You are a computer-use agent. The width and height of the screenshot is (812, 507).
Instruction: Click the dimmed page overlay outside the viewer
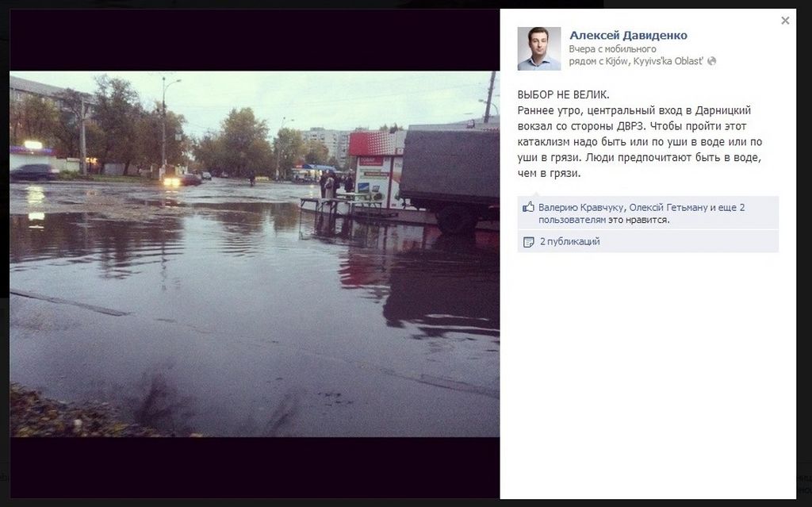pyautogui.click(x=804, y=259)
